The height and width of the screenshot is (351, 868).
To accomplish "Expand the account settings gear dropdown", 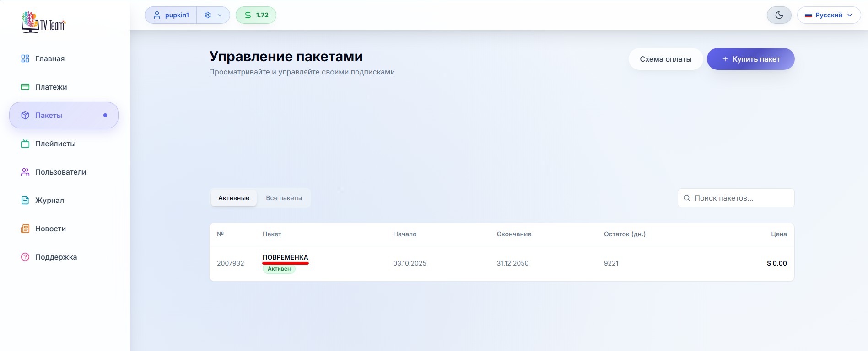I will click(x=213, y=15).
